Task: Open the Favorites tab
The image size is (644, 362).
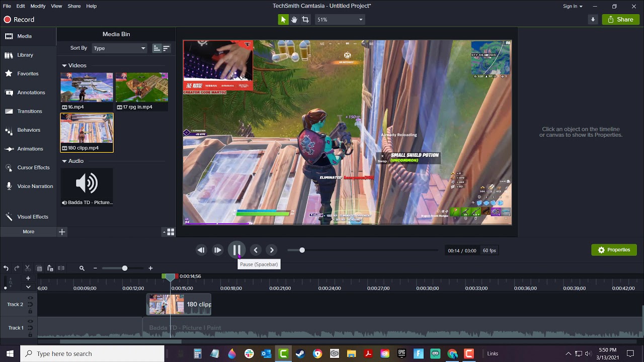Action: point(28,73)
